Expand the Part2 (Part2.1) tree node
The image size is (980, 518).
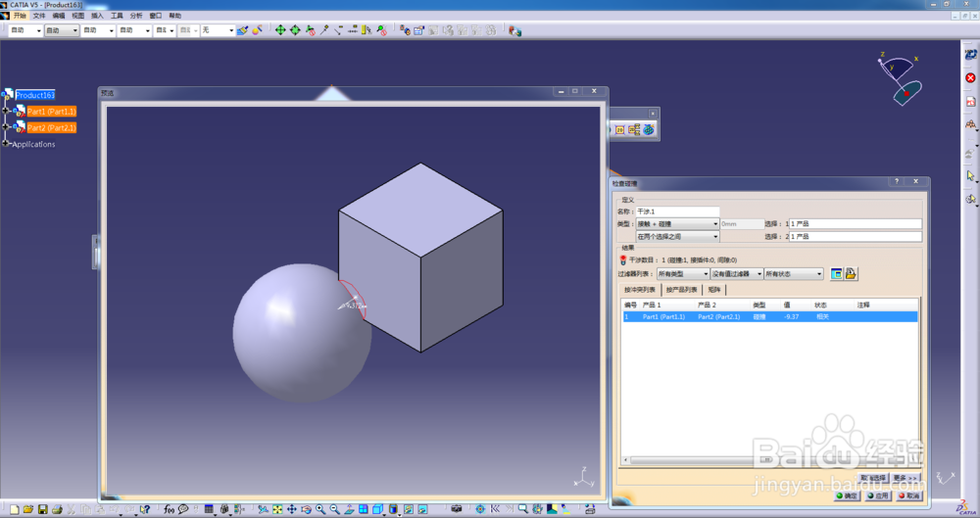[x=6, y=127]
